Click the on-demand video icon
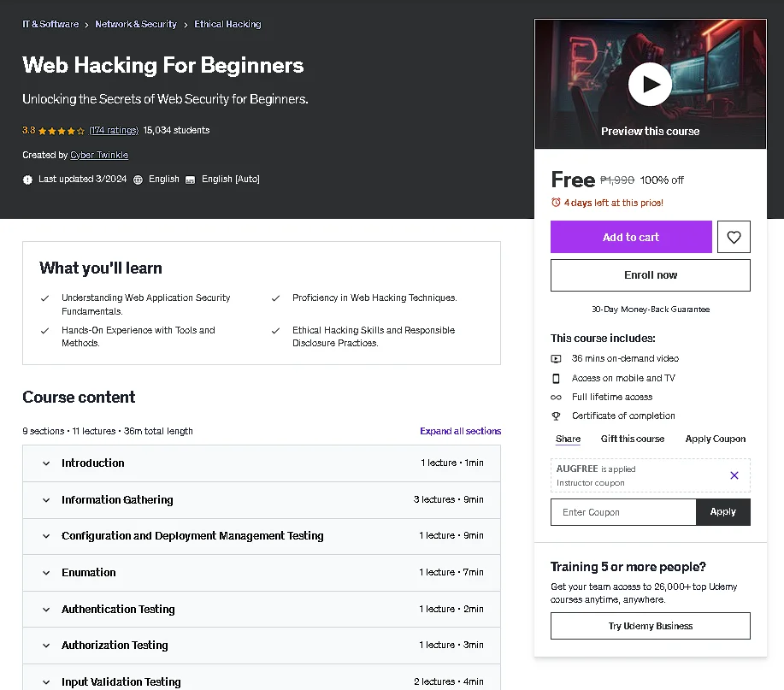This screenshot has width=784, height=690. pos(556,358)
